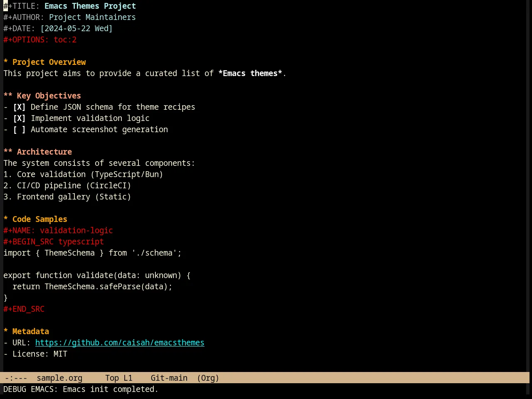The width and height of the screenshot is (532, 399).
Task: Click the "export function validate" code line
Action: tap(97, 275)
